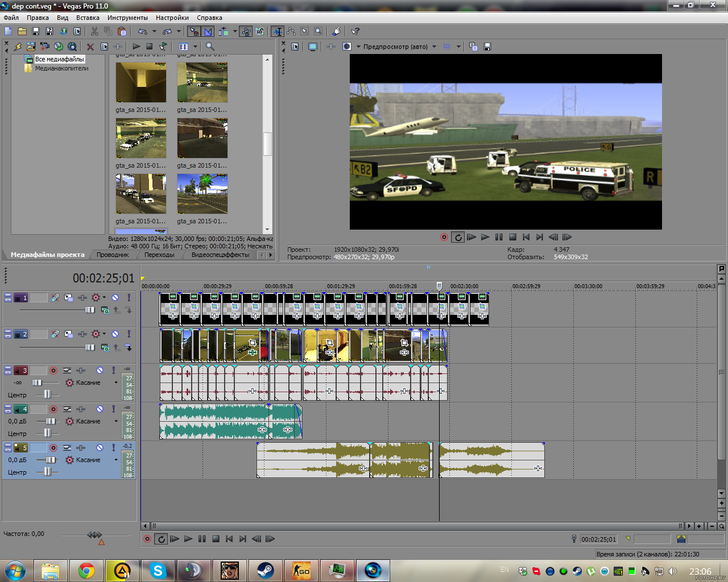This screenshot has width=728, height=582.
Task: Solo video track 1
Action: 129,298
